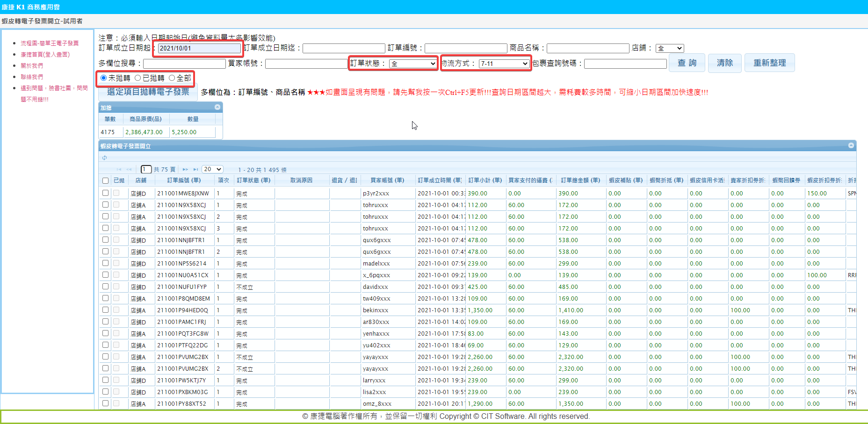Go to the next page of results
This screenshot has width=868, height=424.
(185, 169)
